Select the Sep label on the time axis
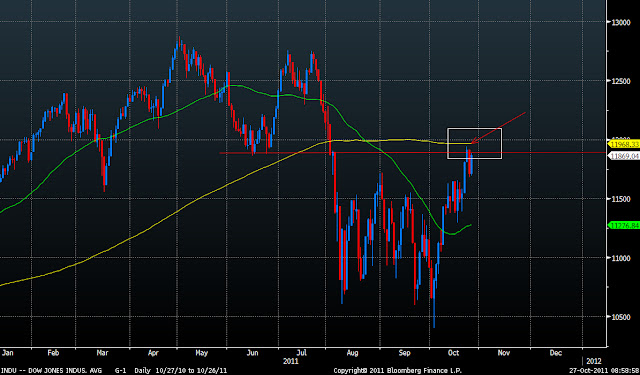Screen dimensions: 640x375 click(x=404, y=353)
